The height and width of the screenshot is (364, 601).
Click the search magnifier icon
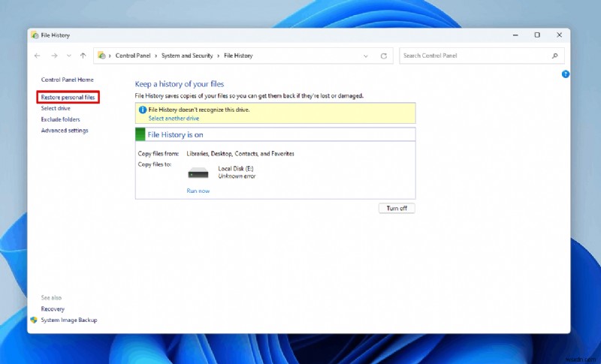pyautogui.click(x=554, y=56)
